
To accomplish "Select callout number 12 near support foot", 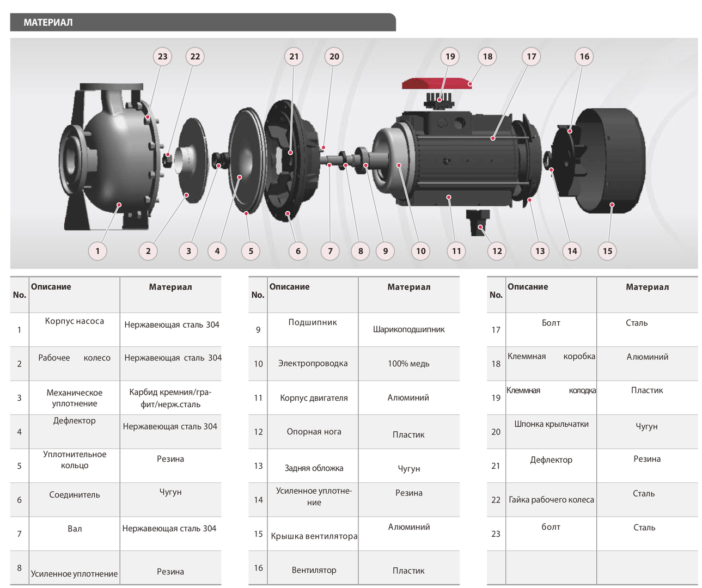I will (497, 251).
